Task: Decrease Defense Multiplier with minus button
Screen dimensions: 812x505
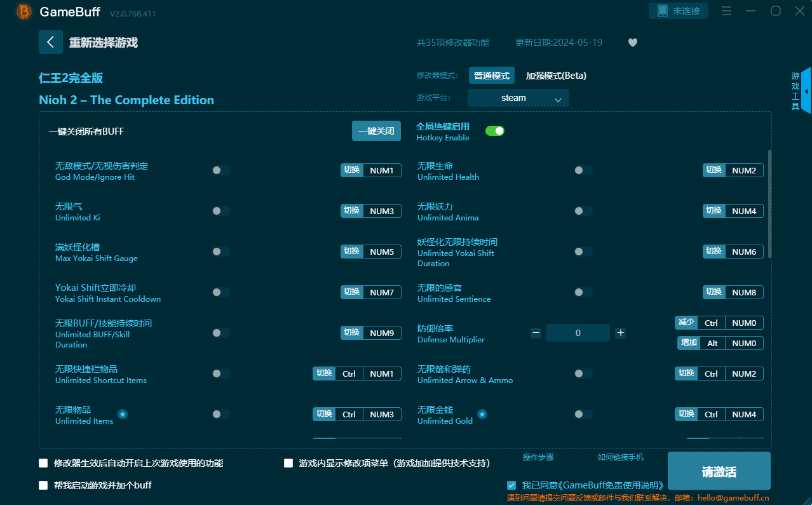Action: tap(536, 333)
